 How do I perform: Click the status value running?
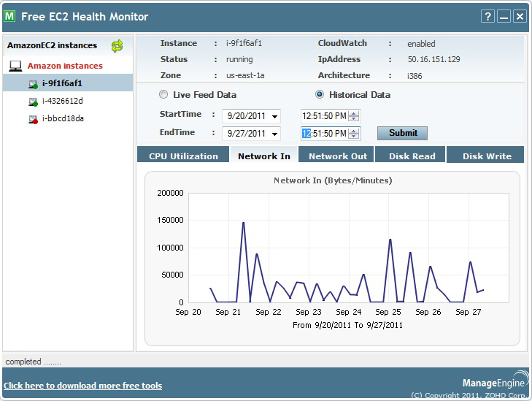(x=239, y=59)
